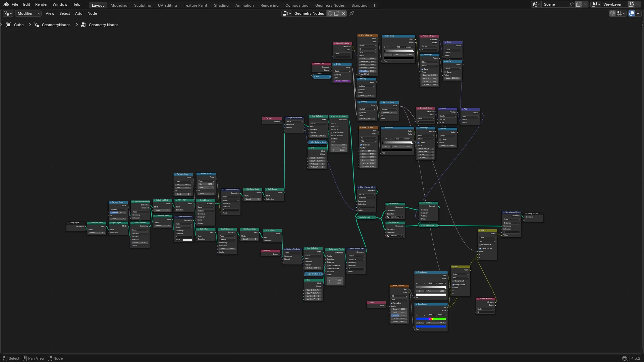Viewport: 644px width, 362px height.
Task: Click blue color swatch in HSL Color Ramp
Action: pos(431,326)
